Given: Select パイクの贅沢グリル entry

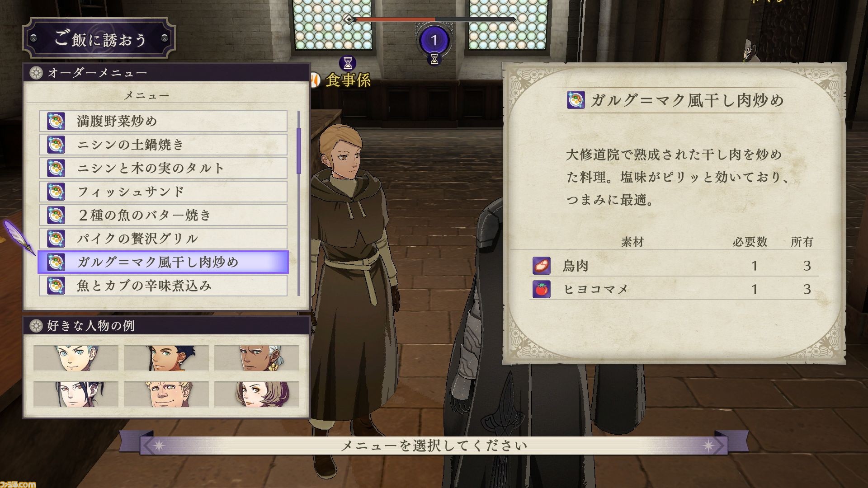Looking at the screenshot, I should [163, 239].
